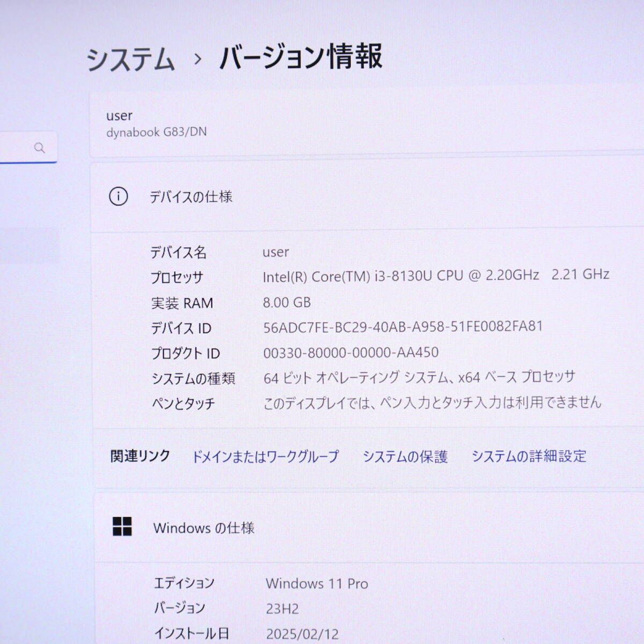Select the product ID 00330-80000-00000-AA450

pos(351,353)
